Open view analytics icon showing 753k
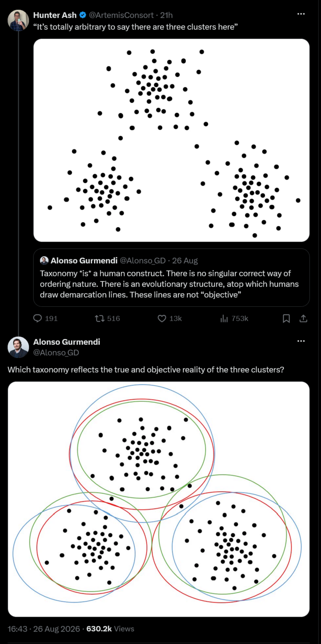321x644 pixels. (224, 318)
